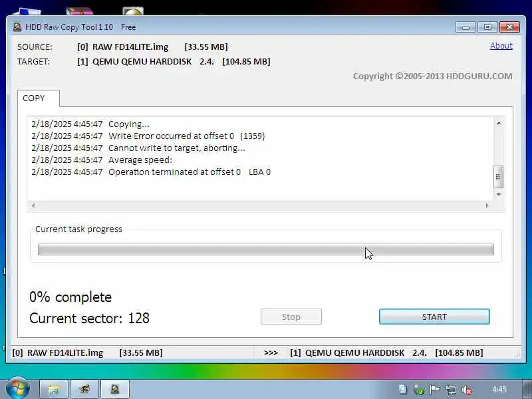Click the greyed-out Stop button
Image resolution: width=532 pixels, height=399 pixels.
pyautogui.click(x=291, y=317)
